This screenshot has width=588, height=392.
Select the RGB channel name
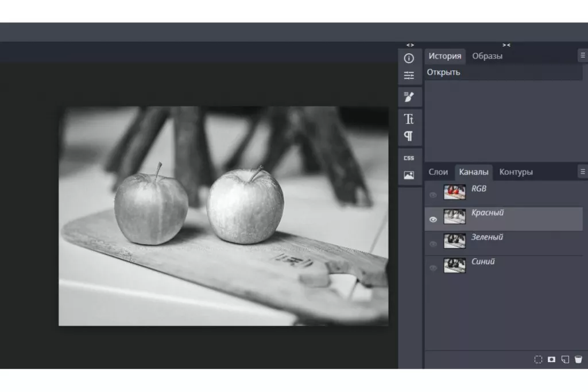pos(479,188)
